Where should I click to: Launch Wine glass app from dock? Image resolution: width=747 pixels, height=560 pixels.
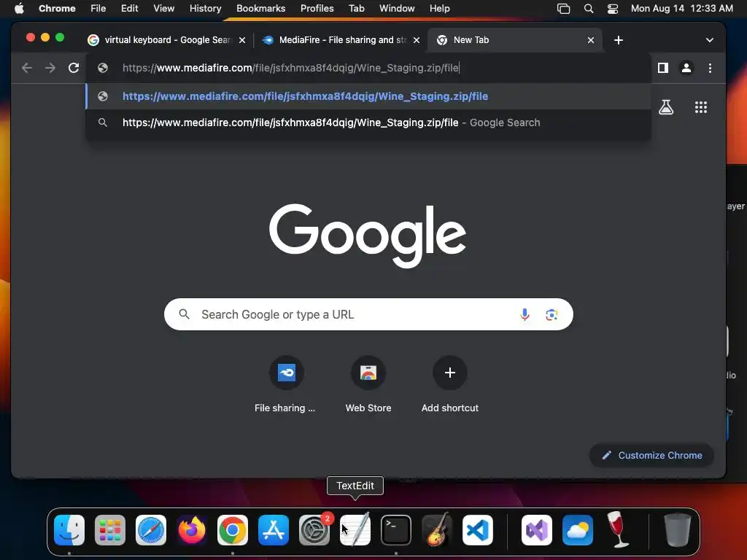pyautogui.click(x=618, y=529)
